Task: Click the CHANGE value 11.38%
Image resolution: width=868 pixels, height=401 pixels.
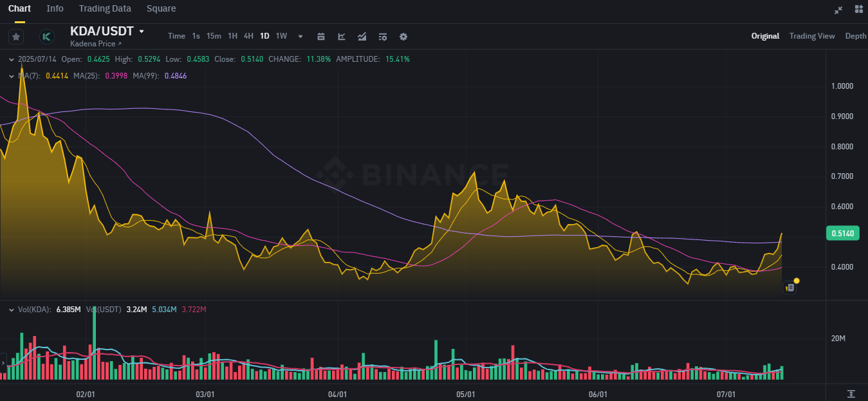Action: [x=319, y=59]
